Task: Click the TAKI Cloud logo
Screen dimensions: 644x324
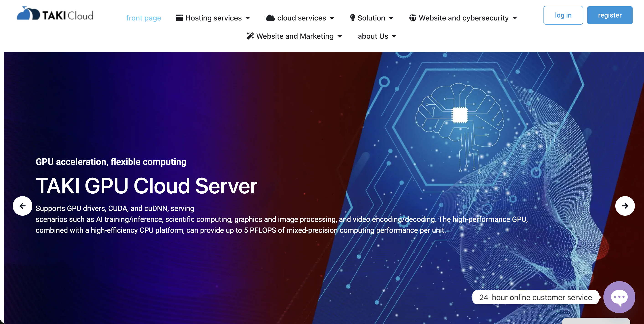Action: tap(55, 14)
